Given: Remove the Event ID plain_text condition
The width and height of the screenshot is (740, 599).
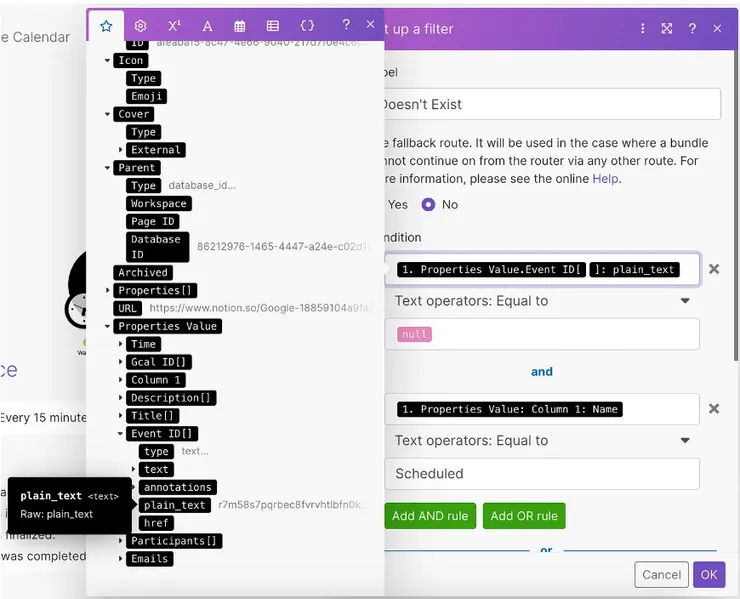Looking at the screenshot, I should (x=714, y=269).
